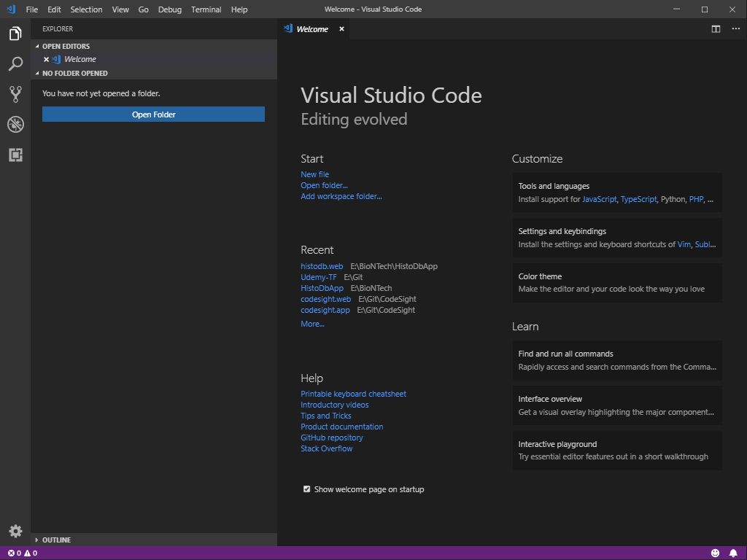Click the Subl... link in keybindings card
Image resolution: width=747 pixels, height=560 pixels.
coord(705,244)
